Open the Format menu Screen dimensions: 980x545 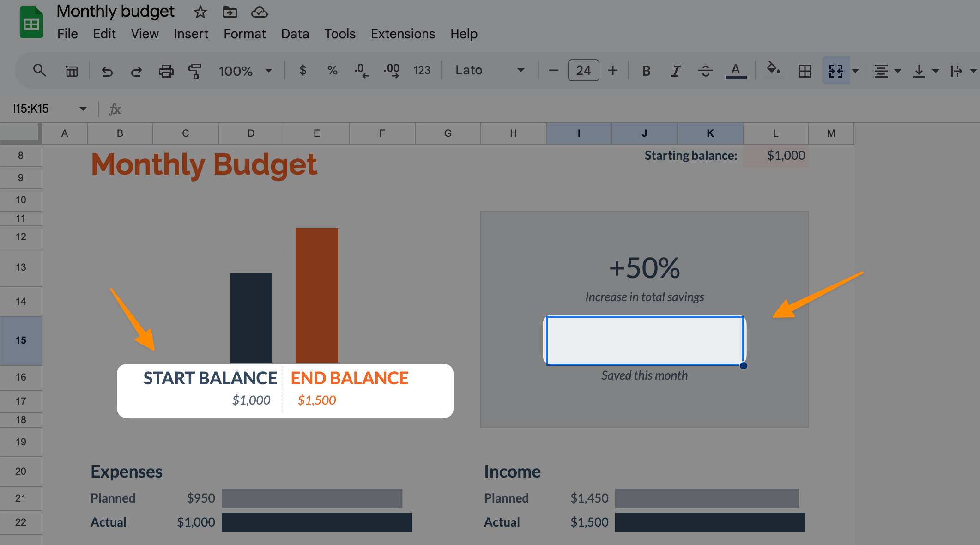click(x=244, y=34)
